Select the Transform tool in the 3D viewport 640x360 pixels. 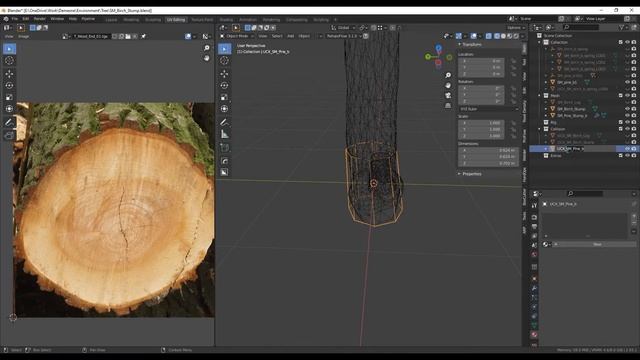[x=224, y=109]
